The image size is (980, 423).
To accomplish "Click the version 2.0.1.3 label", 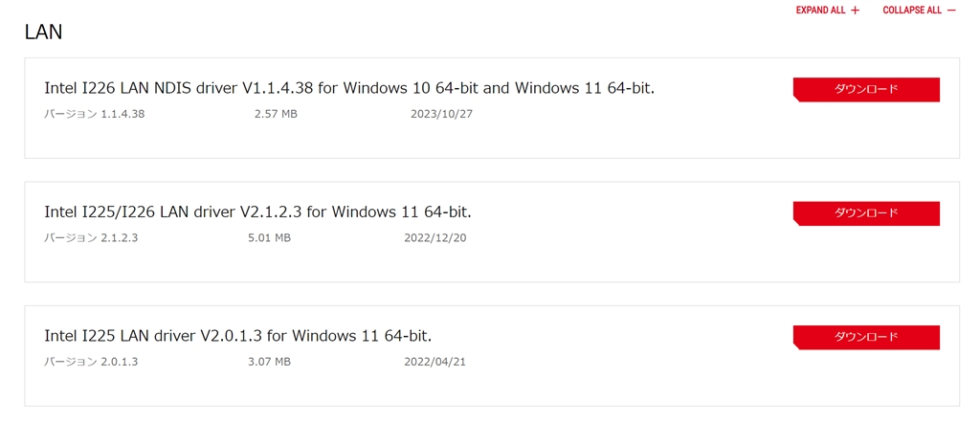I will tap(92, 362).
